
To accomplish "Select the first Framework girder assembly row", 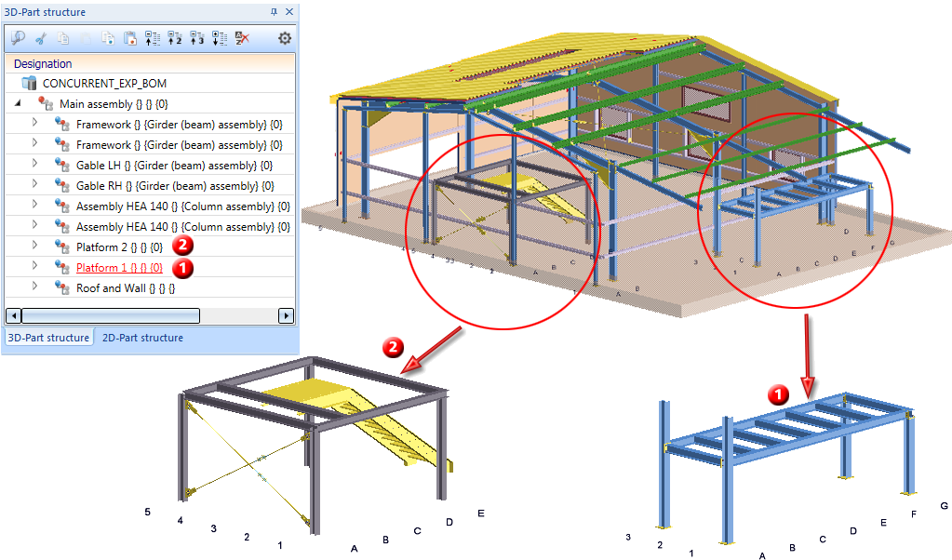I will click(x=179, y=125).
